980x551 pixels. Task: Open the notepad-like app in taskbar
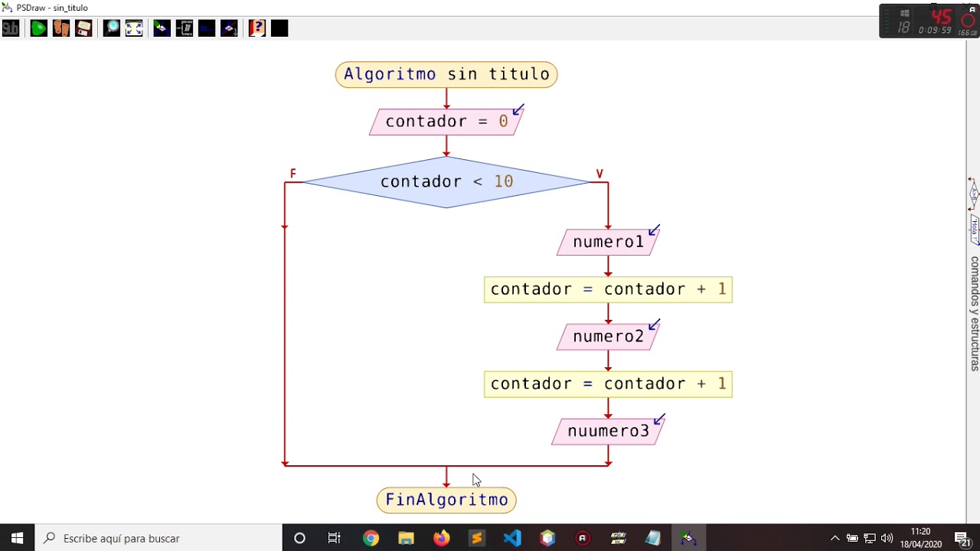point(653,538)
